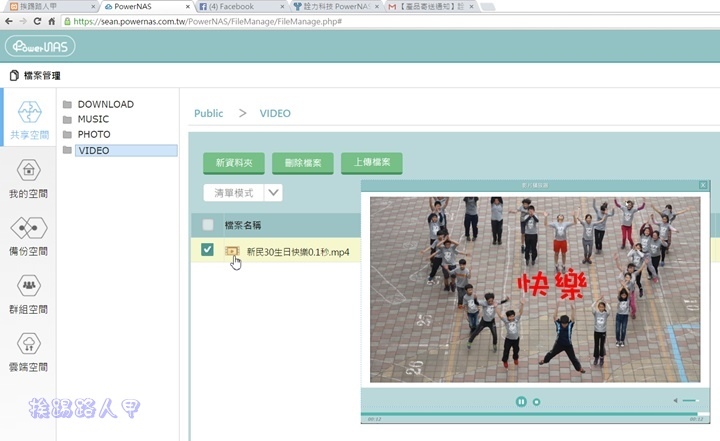Open the 群組空間 group space
Screen dimensions: 720x441
click(x=28, y=293)
